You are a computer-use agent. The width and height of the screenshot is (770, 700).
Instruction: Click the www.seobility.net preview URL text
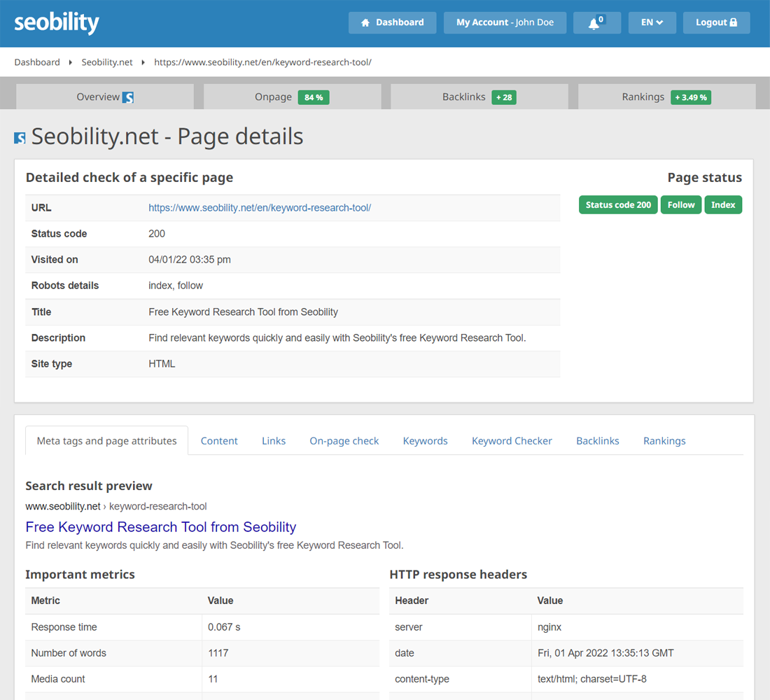(63, 507)
